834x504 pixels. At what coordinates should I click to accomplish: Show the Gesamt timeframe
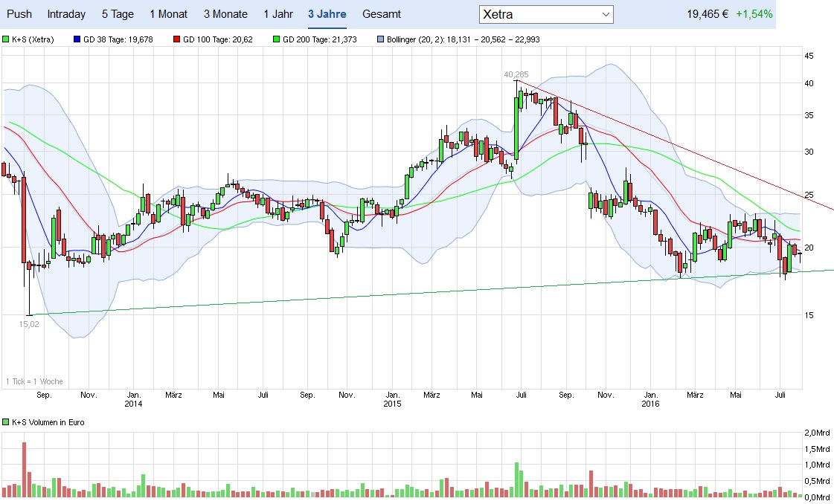382,14
